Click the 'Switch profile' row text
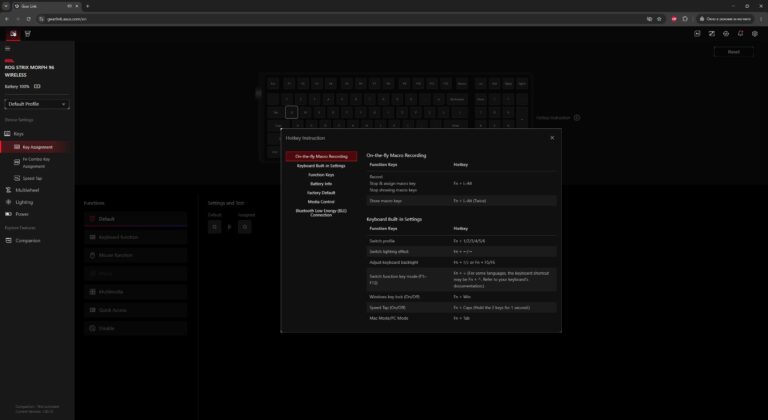Image resolution: width=768 pixels, height=420 pixels. click(382, 241)
